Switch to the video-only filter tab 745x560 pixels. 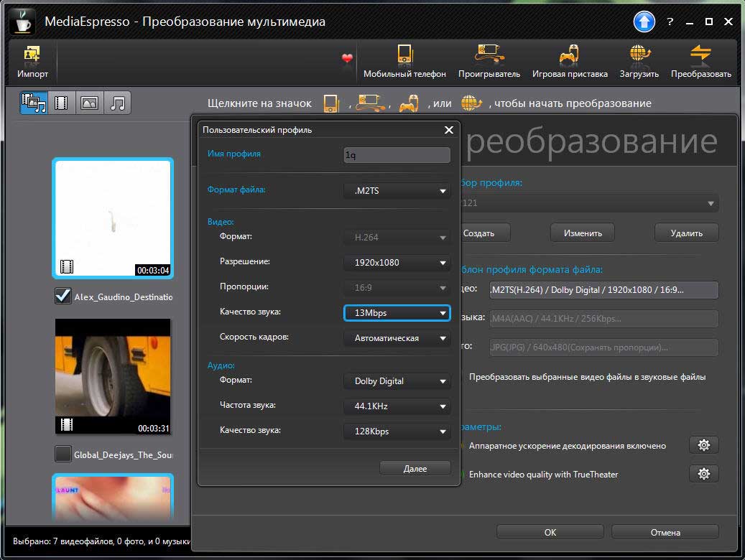point(62,103)
